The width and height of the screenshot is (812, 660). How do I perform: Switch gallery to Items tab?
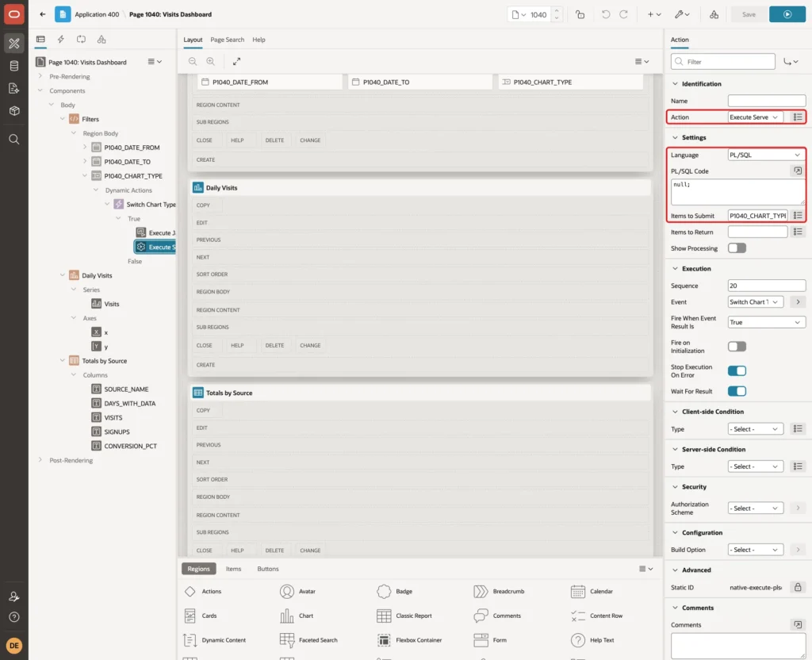(233, 569)
